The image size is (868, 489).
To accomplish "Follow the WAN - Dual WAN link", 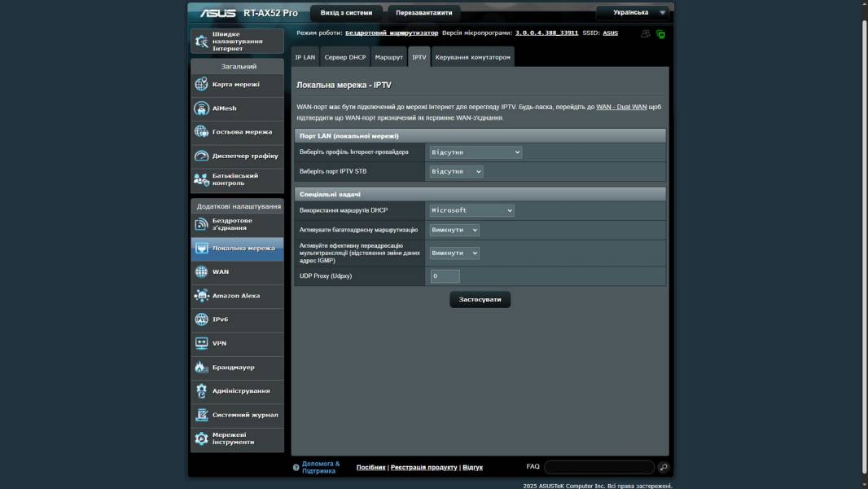I will (x=621, y=107).
